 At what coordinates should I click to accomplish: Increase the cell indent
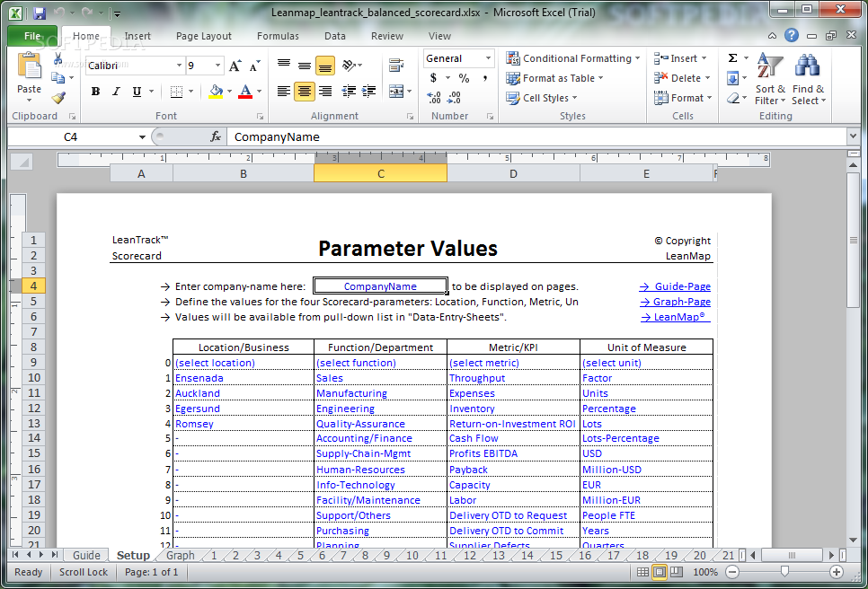click(x=369, y=92)
